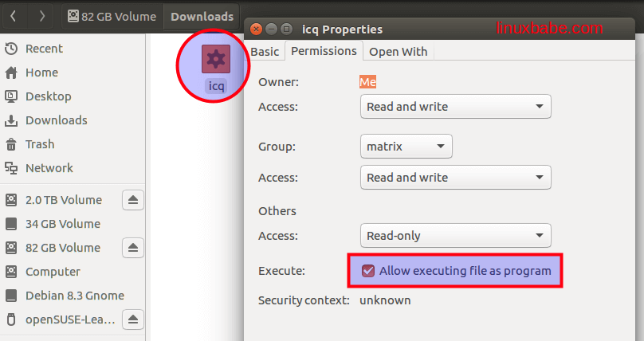Switch to the Basic tab
Viewport: 644px width, 341px height.
265,52
